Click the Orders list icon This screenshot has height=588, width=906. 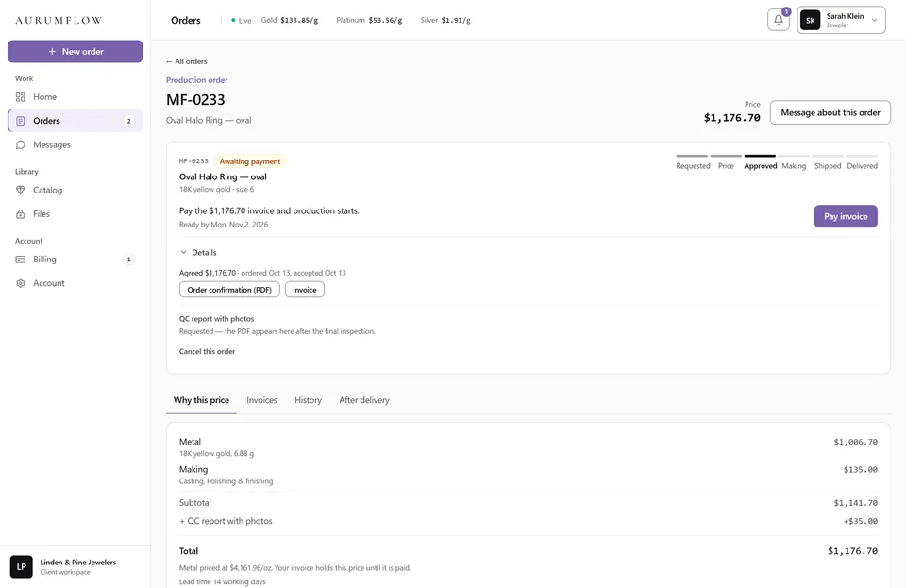tap(20, 121)
